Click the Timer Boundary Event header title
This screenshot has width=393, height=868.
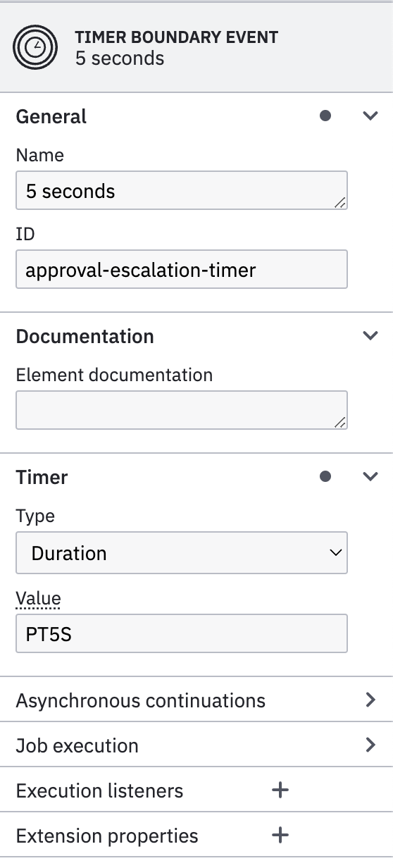[177, 37]
